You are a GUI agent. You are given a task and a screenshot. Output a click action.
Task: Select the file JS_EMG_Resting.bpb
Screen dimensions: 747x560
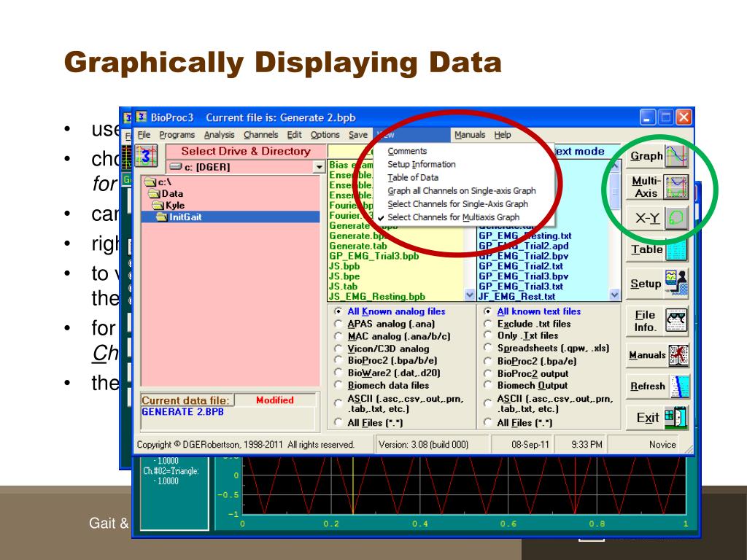[x=377, y=297]
